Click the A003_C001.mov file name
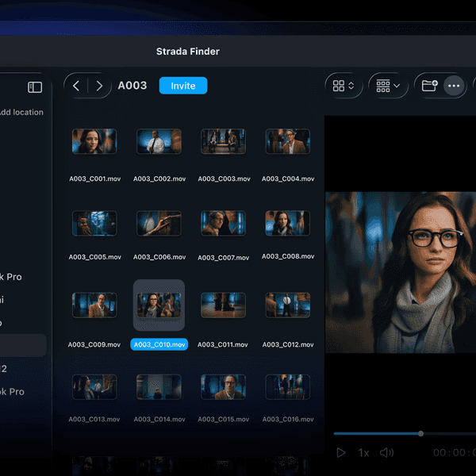Image resolution: width=476 pixels, height=476 pixels. tap(94, 178)
